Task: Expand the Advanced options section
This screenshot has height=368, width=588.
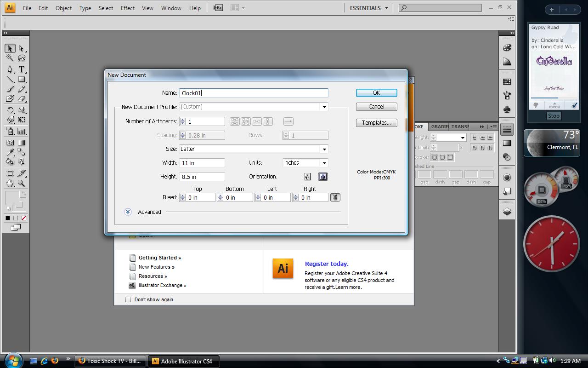Action: (128, 212)
